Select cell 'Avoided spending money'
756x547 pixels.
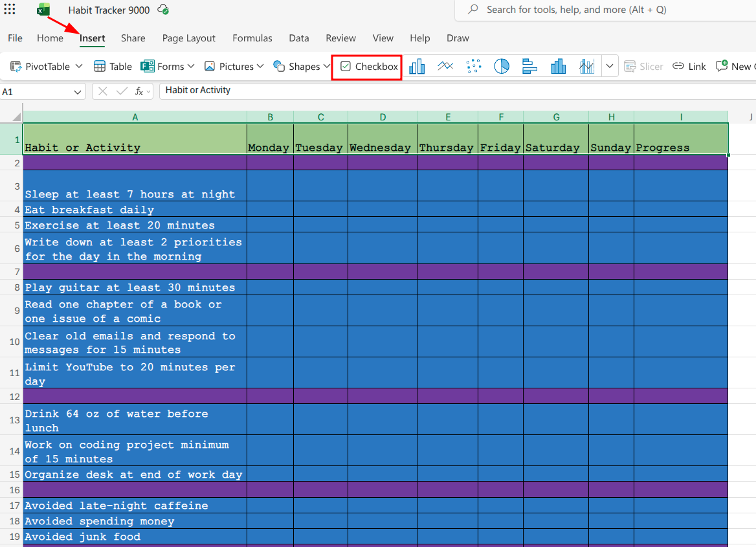point(135,521)
